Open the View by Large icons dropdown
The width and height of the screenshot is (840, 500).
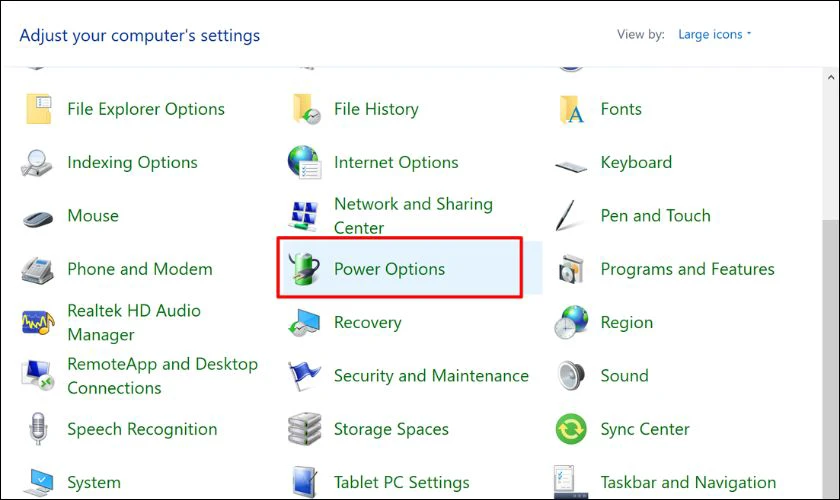[x=714, y=34]
